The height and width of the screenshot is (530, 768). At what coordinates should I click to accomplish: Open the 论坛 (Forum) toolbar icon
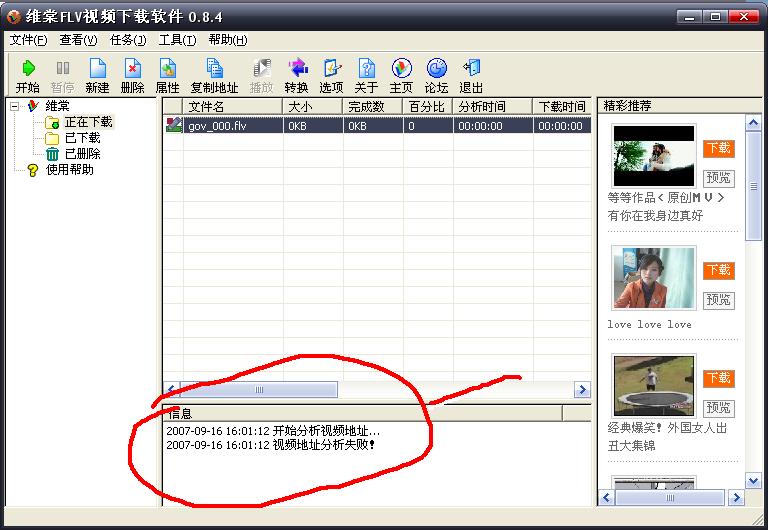click(436, 68)
